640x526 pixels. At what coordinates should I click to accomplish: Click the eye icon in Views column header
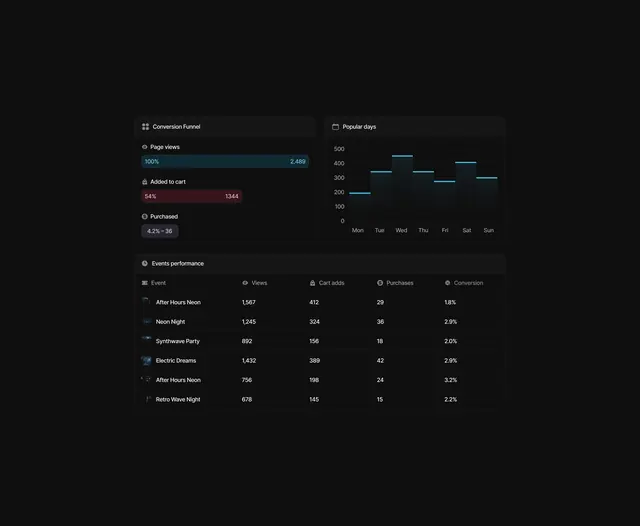(245, 283)
